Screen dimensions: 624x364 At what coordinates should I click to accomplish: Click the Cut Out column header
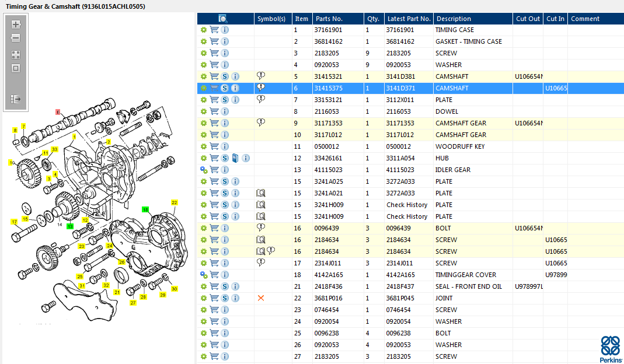[x=528, y=19]
